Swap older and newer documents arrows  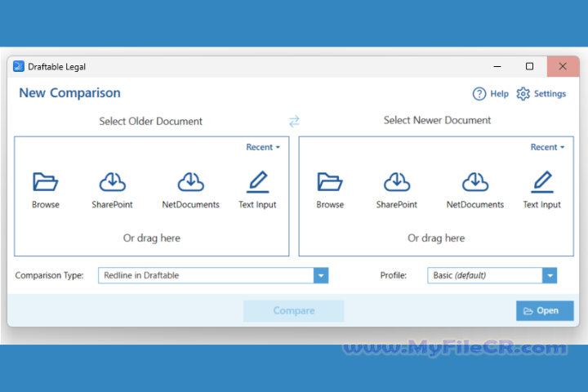[294, 121]
